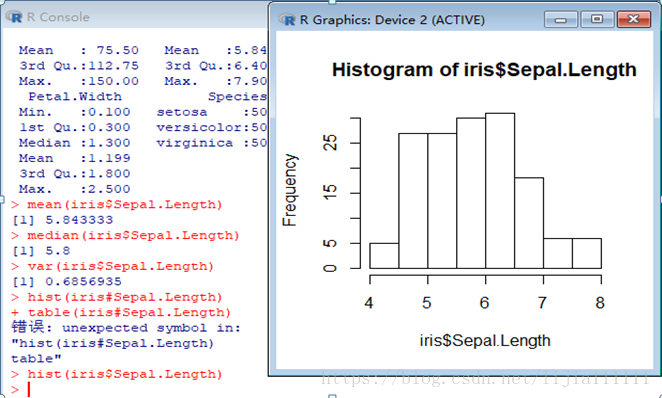Click the x-axis tick label 8

[x=600, y=303]
